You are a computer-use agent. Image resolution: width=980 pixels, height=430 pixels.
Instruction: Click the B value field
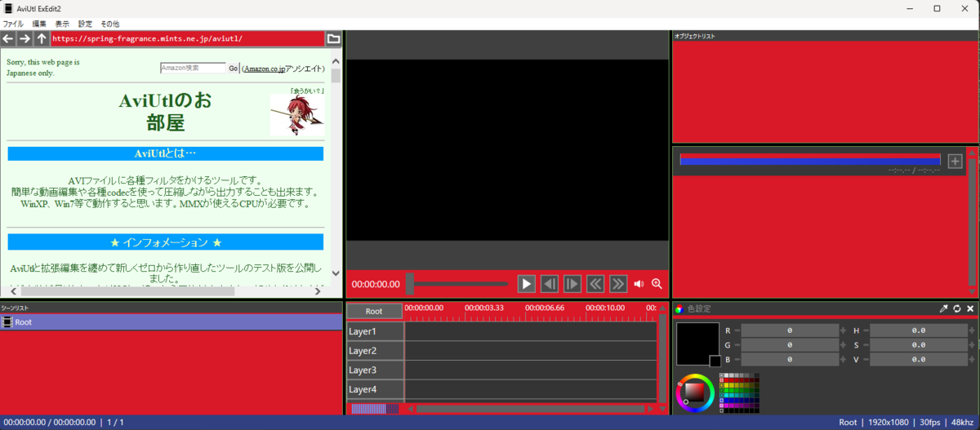(x=790, y=360)
